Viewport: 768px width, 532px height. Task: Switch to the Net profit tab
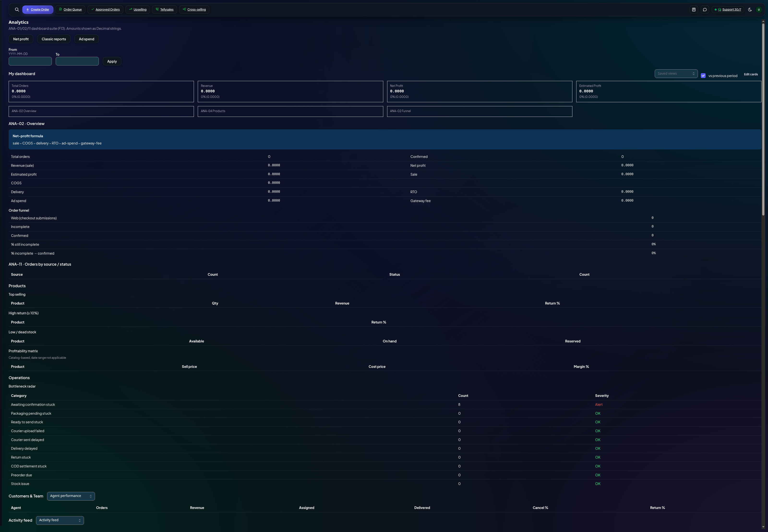(21, 39)
